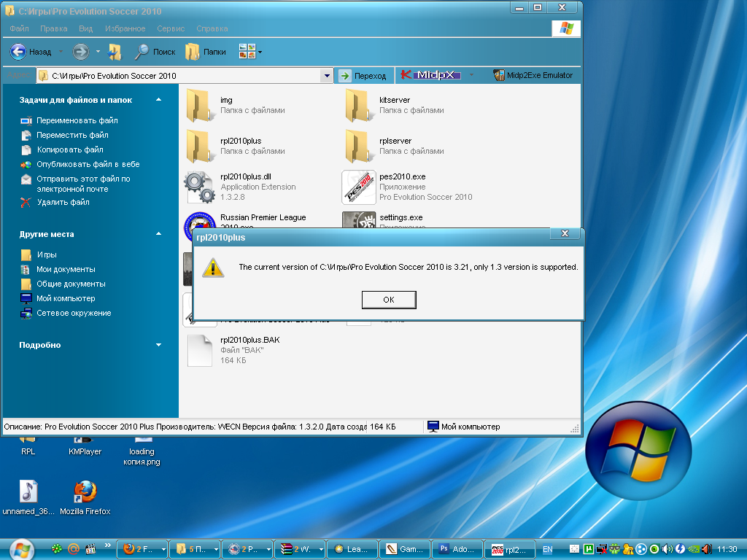The image size is (747, 560).
Task: Open the Back button history dropdown arrow
Action: point(61,52)
